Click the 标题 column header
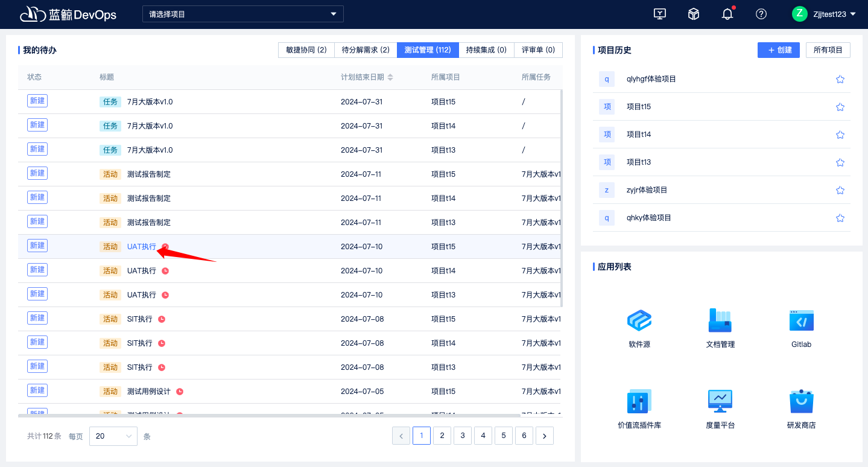 coord(107,77)
